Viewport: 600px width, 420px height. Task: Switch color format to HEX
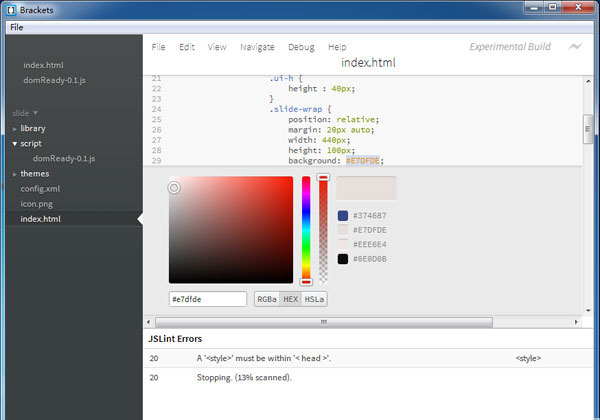290,299
